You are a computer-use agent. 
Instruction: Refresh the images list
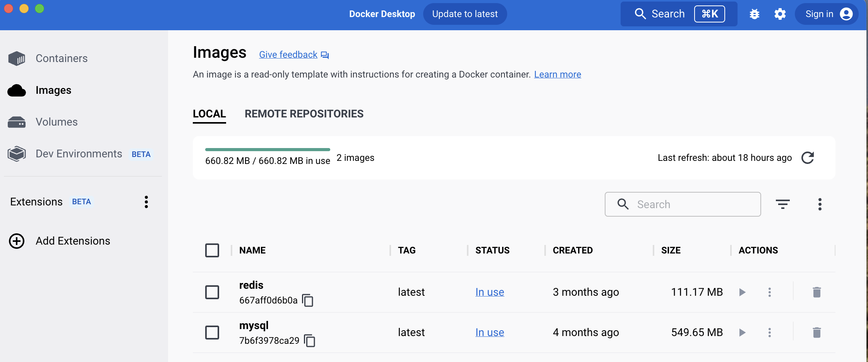[x=808, y=158]
